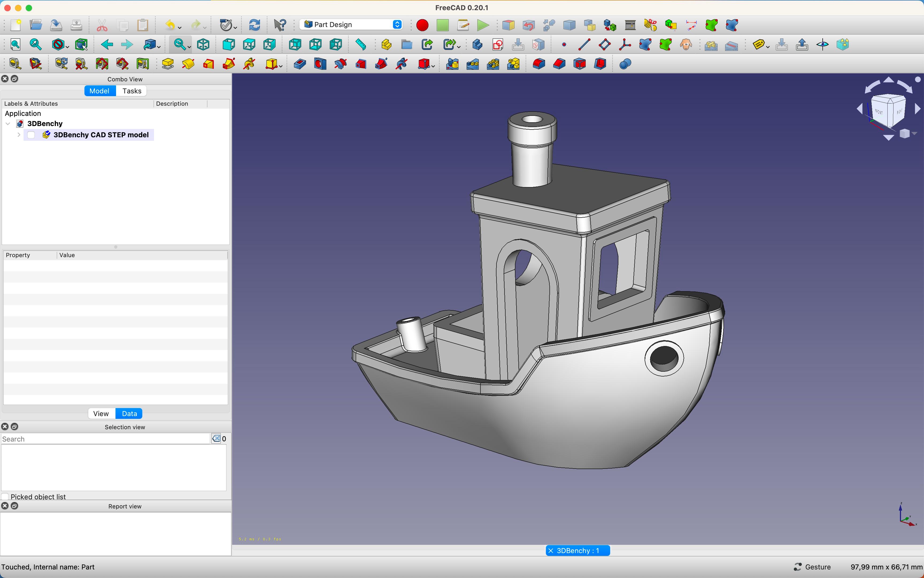Select the Measure distance ruler tool
Viewport: 924px width, 578px height.
point(361,45)
